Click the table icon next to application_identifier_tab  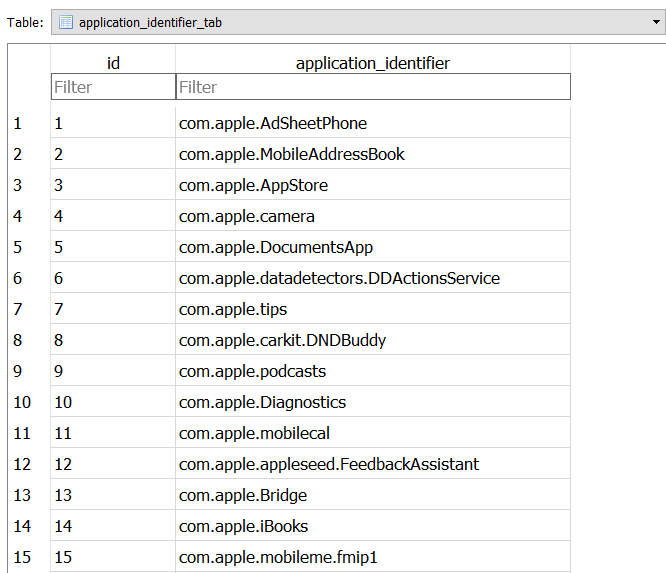pos(66,22)
